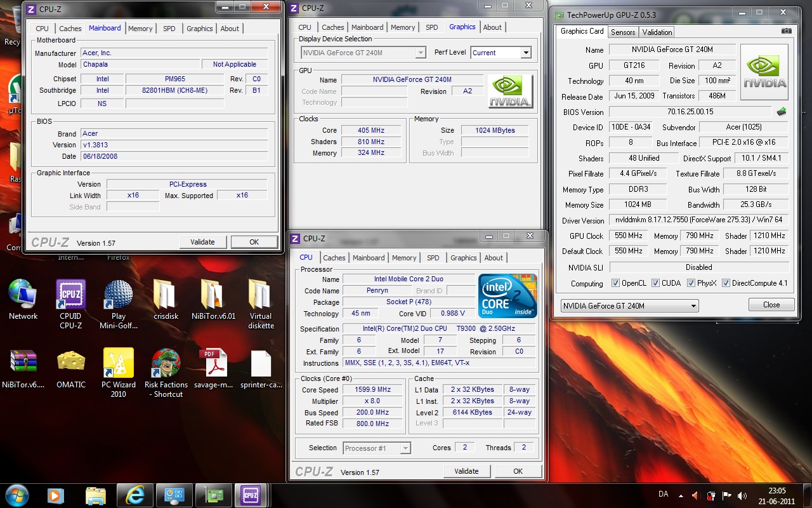Click the Chipset PM965 value

click(175, 79)
